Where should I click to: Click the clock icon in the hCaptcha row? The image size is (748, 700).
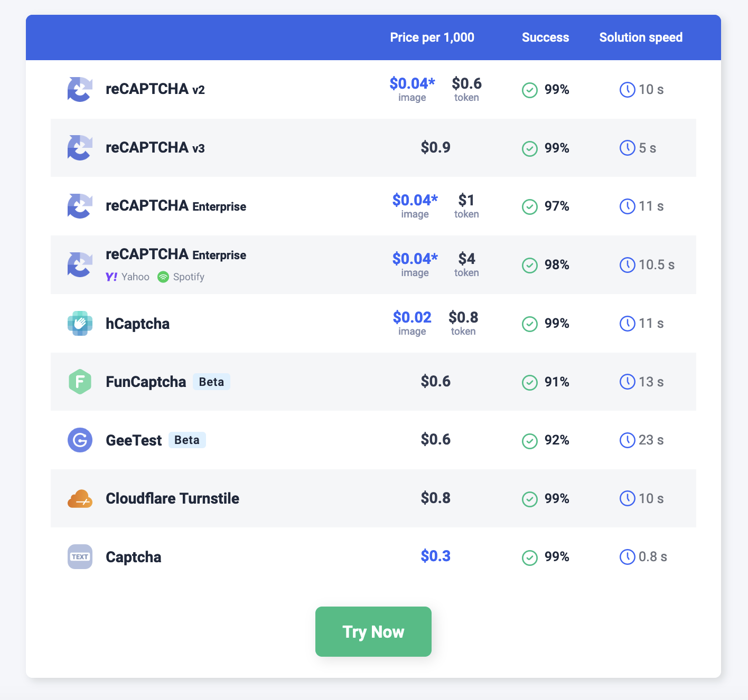[627, 323]
